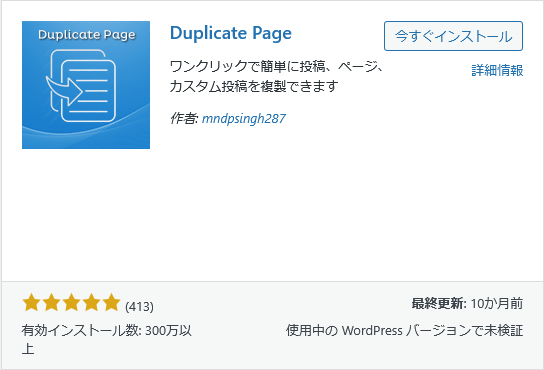
Task: Open the Duplicate Page title link
Action: pos(231,34)
